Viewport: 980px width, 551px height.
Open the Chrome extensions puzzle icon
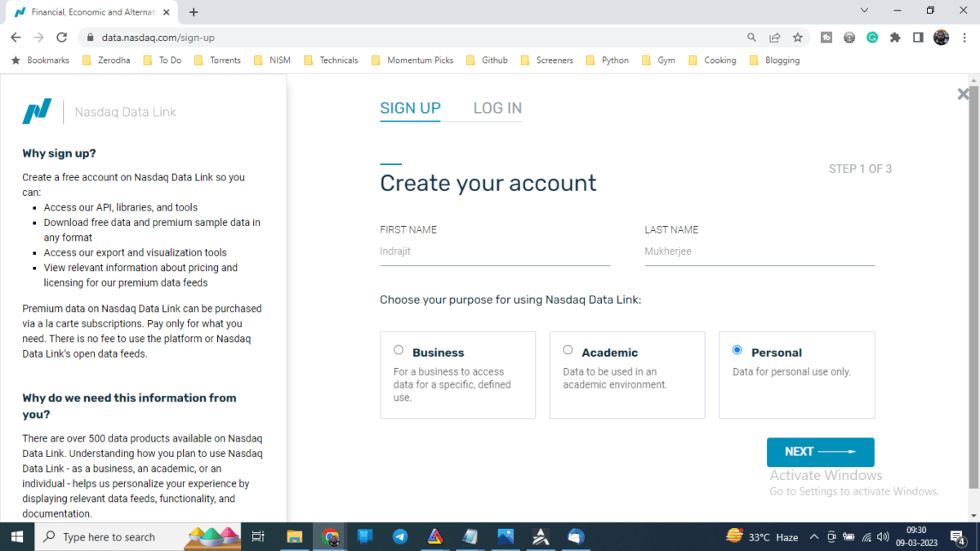pyautogui.click(x=895, y=38)
